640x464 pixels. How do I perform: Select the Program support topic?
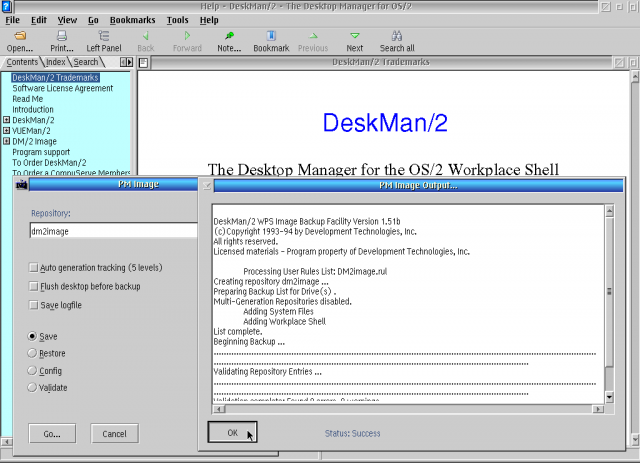[x=41, y=152]
